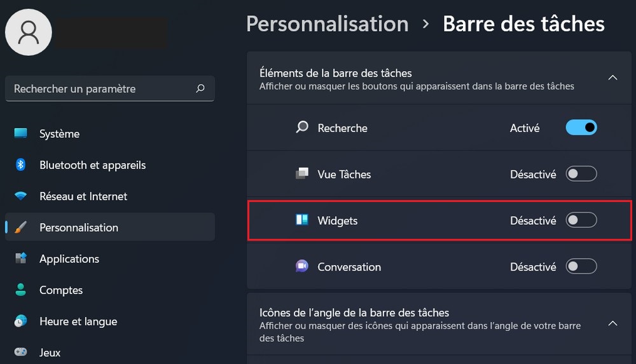636x364 pixels.
Task: Click the user profile avatar icon
Action: coord(29,32)
